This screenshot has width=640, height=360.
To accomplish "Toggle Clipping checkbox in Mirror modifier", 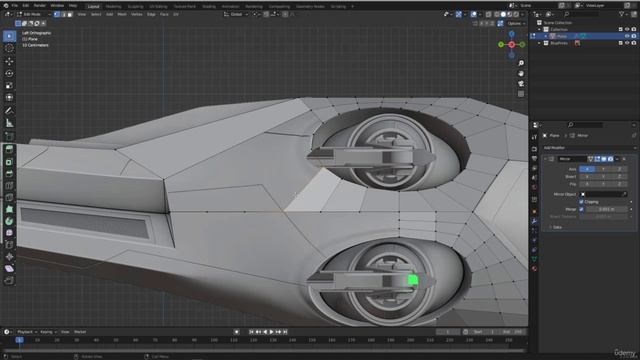I will (x=581, y=202).
